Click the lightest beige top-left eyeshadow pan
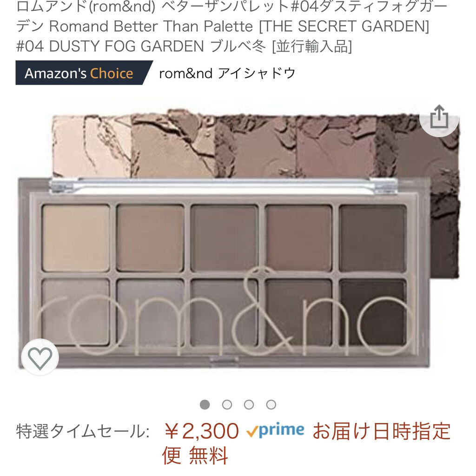This screenshot has height=476, width=476. point(76,238)
